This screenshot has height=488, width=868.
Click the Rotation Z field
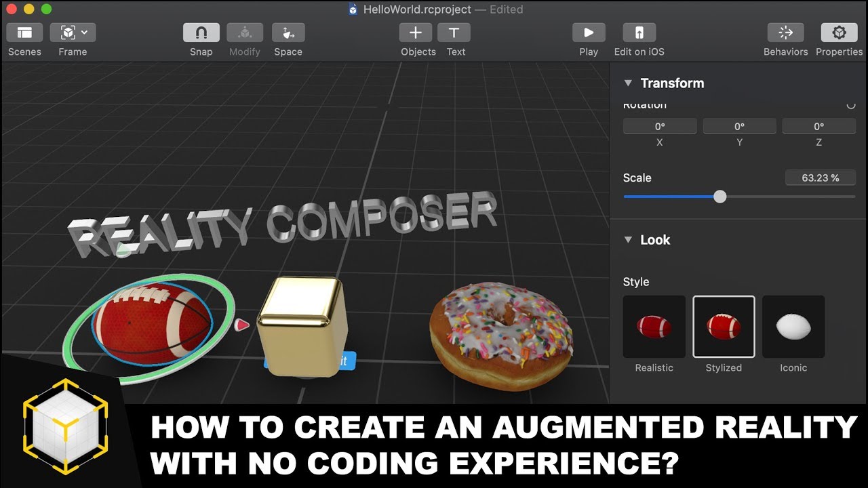click(x=819, y=126)
